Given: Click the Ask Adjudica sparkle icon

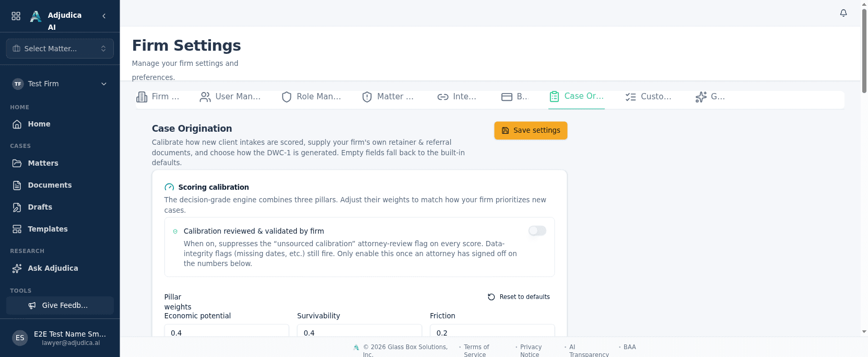Looking at the screenshot, I should [17, 268].
